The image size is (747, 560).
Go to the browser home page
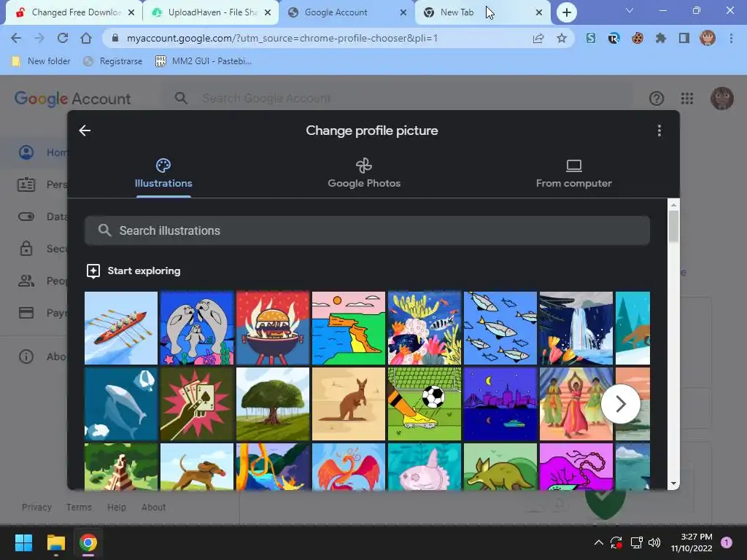pos(86,38)
